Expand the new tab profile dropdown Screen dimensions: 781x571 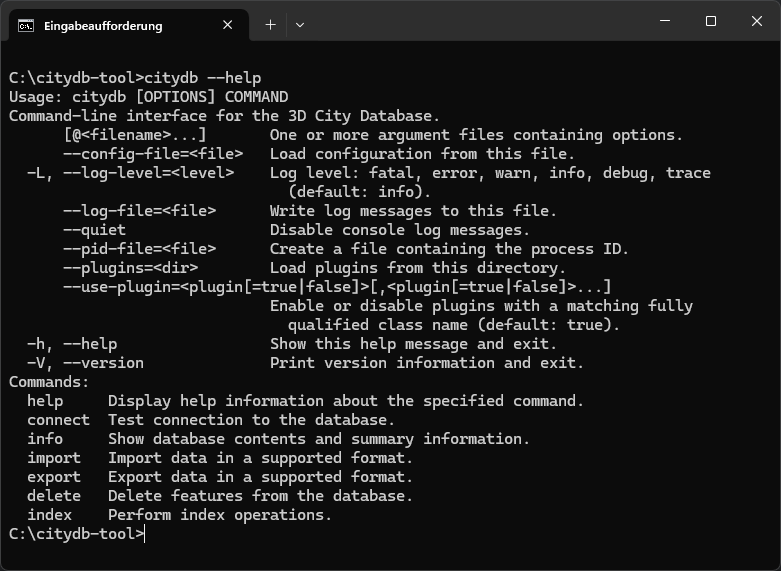coord(300,24)
